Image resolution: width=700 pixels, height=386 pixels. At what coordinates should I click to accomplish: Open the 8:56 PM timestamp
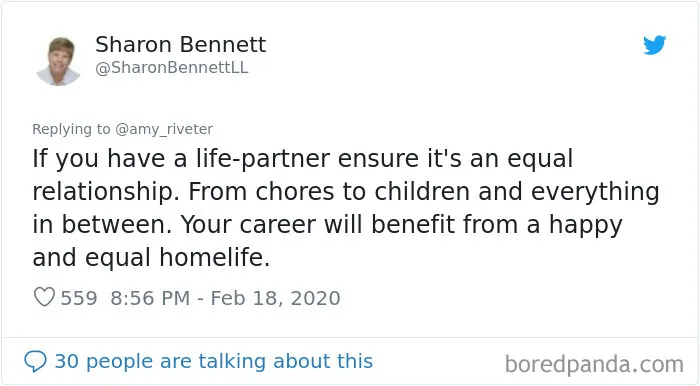point(150,298)
